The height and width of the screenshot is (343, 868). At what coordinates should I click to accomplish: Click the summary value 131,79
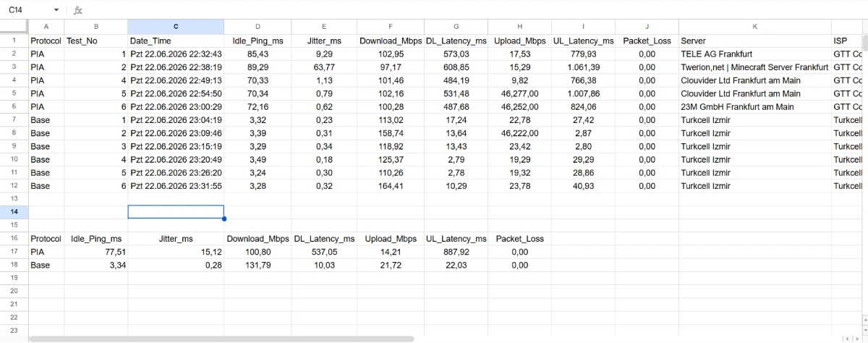coord(258,265)
